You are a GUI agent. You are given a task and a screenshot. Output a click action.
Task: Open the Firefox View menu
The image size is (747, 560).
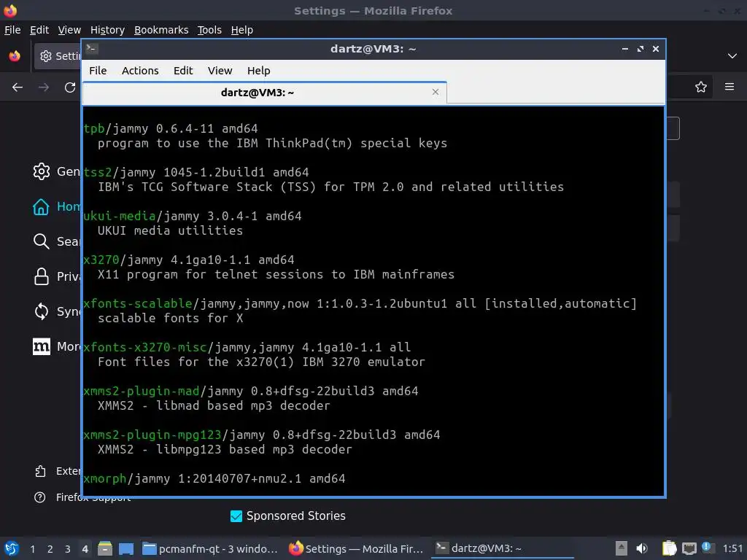[x=69, y=30]
